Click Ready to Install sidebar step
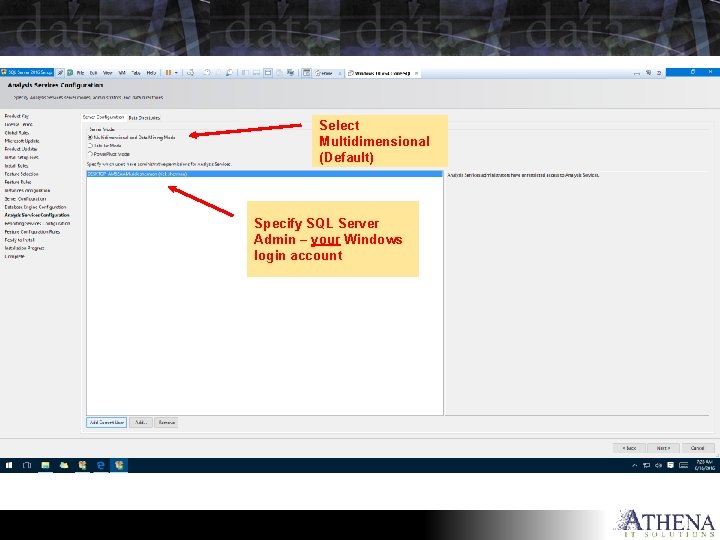 pyautogui.click(x=19, y=240)
